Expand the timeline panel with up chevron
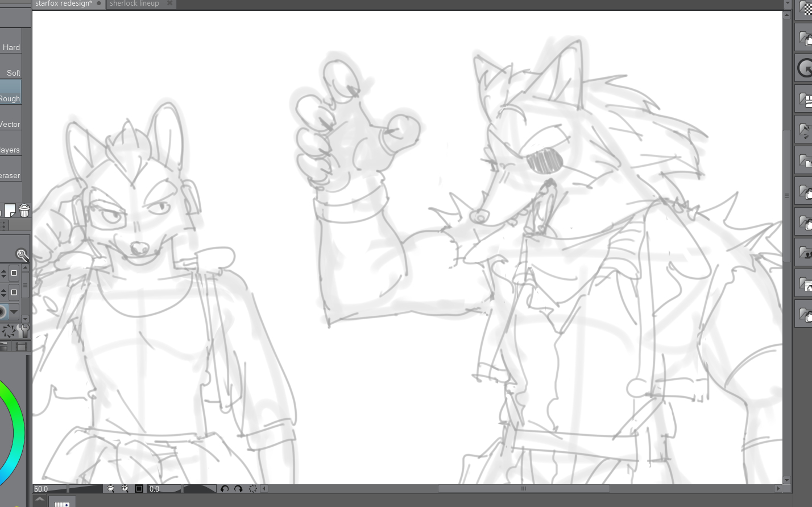 [x=39, y=500]
